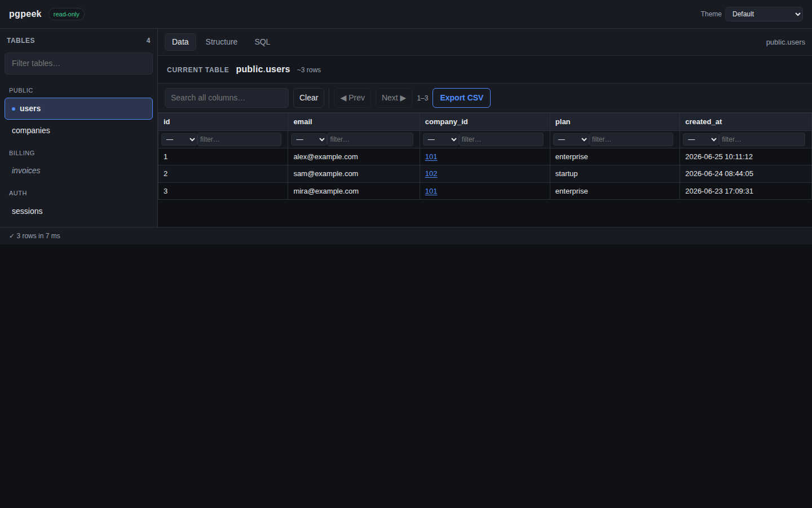Click the 1–3 page range indicator
Image resolution: width=812 pixels, height=508 pixels.
422,98
